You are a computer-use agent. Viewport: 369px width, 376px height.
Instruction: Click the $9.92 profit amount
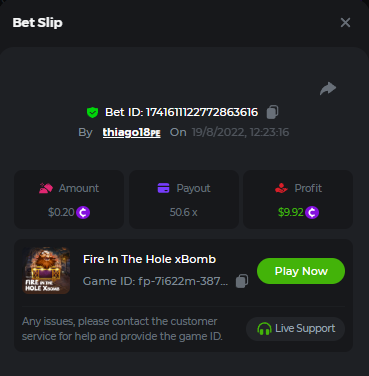291,212
